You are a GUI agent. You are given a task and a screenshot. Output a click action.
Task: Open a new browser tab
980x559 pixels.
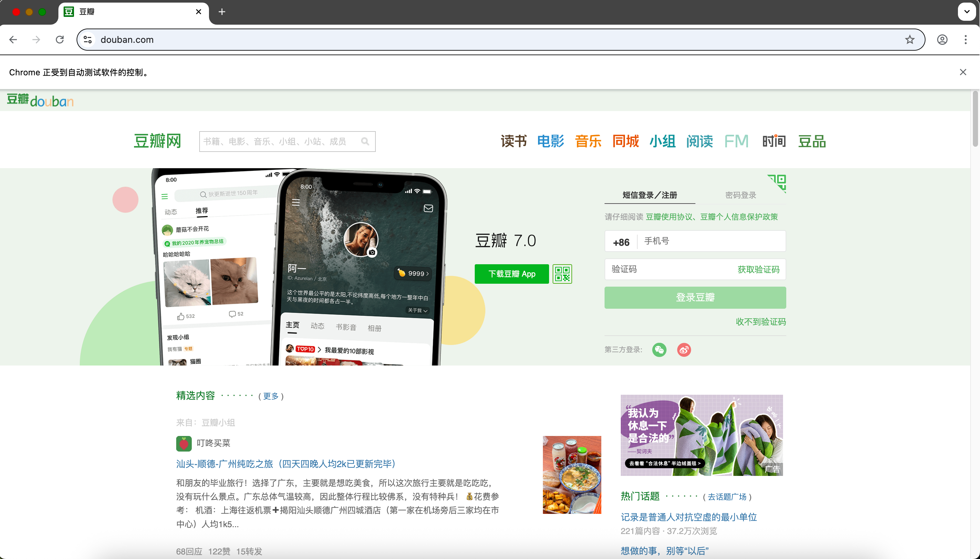[222, 12]
